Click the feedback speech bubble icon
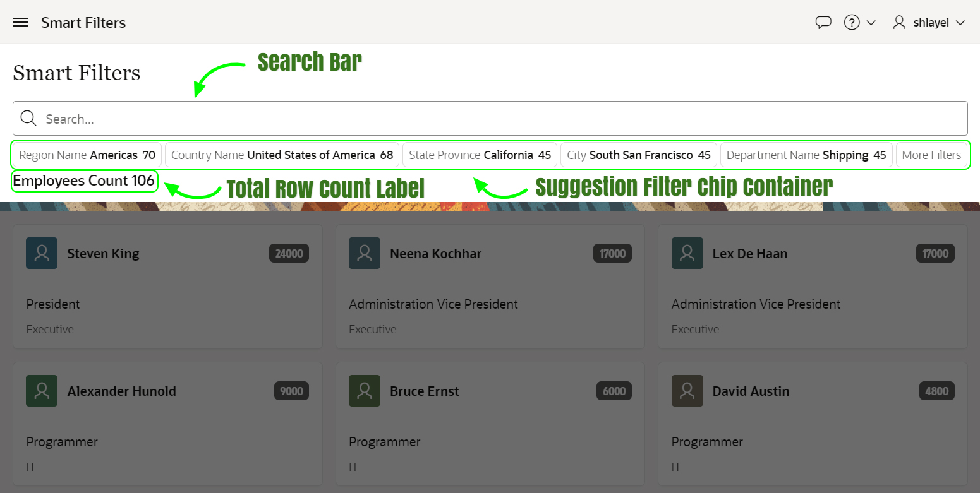 (823, 23)
